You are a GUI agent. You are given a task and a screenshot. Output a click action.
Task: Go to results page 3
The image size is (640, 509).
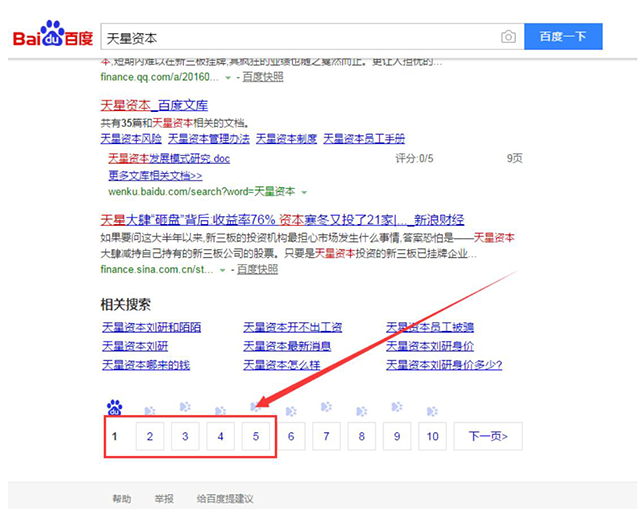[x=185, y=436]
